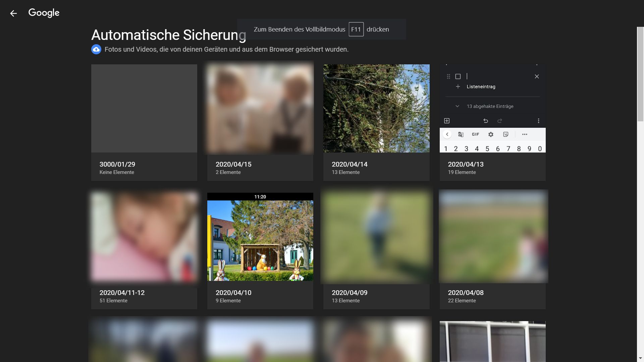This screenshot has height=362, width=644.
Task: Open the 2020/04/11-12 album thumbnail
Action: 144,237
